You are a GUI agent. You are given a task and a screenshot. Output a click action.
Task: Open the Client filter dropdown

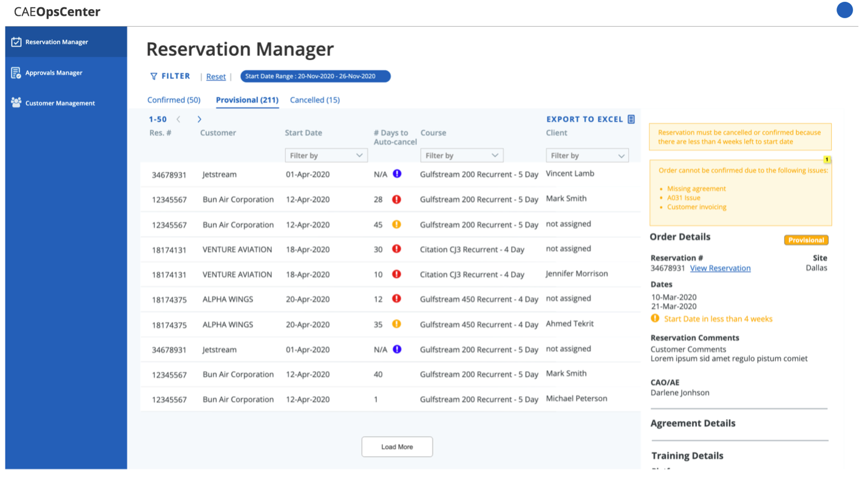click(587, 156)
